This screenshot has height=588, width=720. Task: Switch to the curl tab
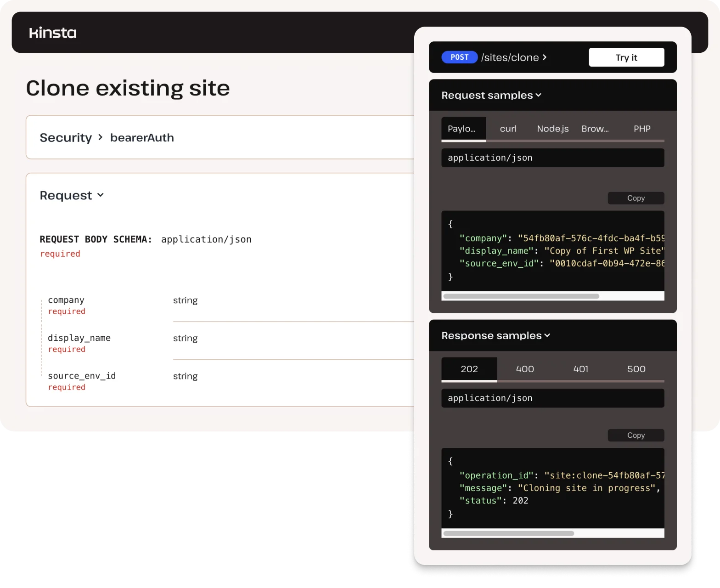click(x=508, y=129)
